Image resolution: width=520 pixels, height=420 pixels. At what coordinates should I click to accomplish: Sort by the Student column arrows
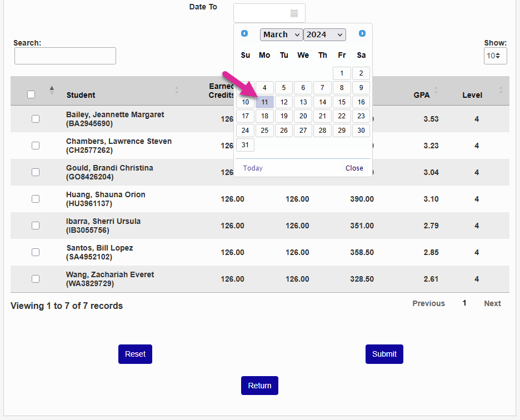pyautogui.click(x=177, y=90)
